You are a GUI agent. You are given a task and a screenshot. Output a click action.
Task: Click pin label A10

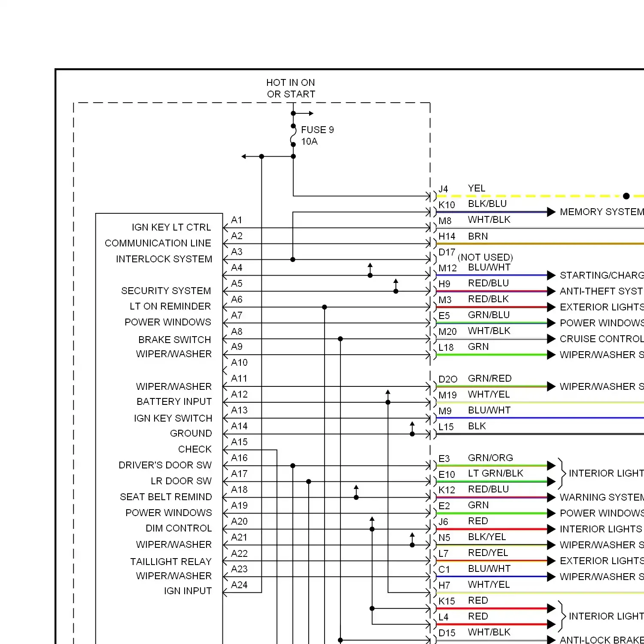click(239, 362)
